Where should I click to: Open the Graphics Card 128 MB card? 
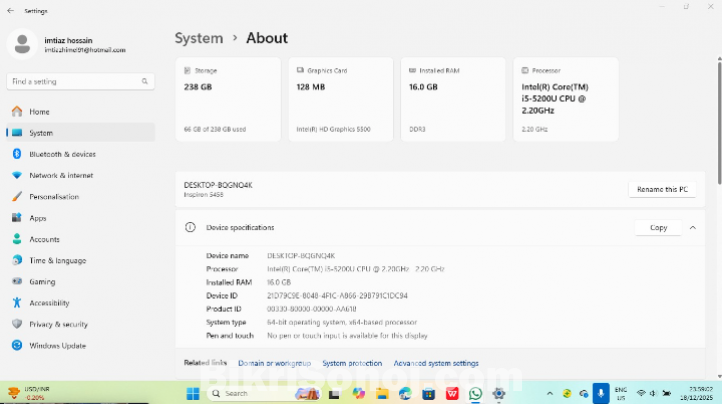(x=341, y=99)
